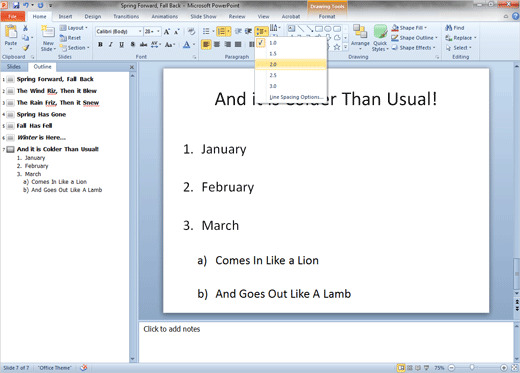Open the font name dropdown Calibri (Body)
Viewport: 520px width, 373px height.
pyautogui.click(x=119, y=32)
